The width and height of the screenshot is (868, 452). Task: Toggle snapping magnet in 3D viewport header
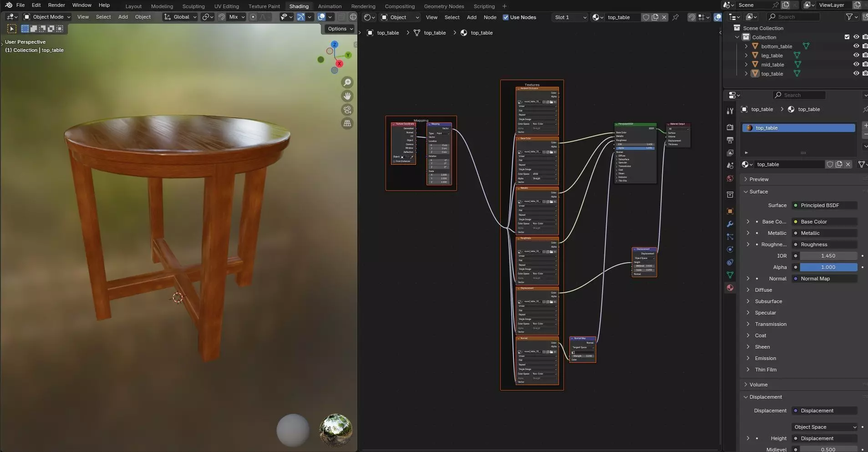(x=221, y=17)
